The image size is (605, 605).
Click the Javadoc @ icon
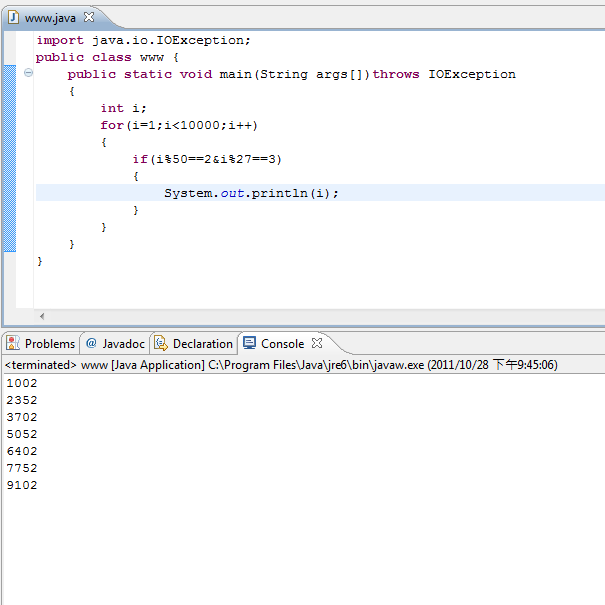[91, 343]
